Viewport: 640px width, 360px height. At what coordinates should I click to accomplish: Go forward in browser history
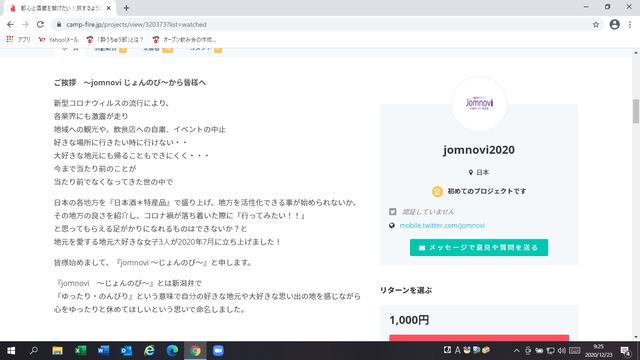(x=25, y=24)
